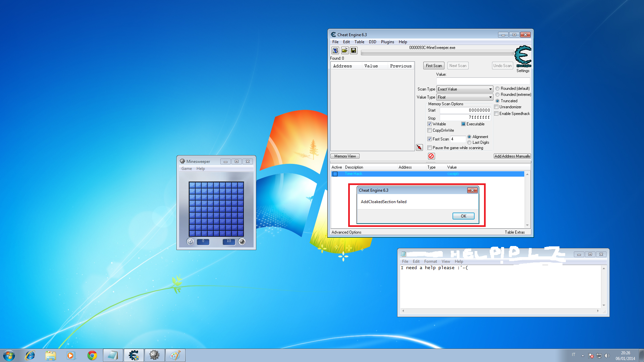Open the Value Type dropdown
The height and width of the screenshot is (362, 644).
465,97
